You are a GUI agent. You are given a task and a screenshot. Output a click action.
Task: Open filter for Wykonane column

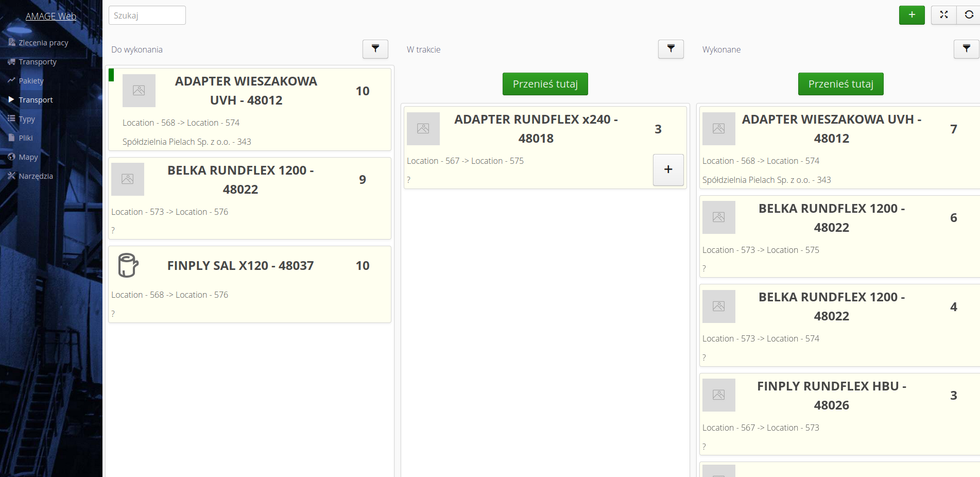click(966, 49)
